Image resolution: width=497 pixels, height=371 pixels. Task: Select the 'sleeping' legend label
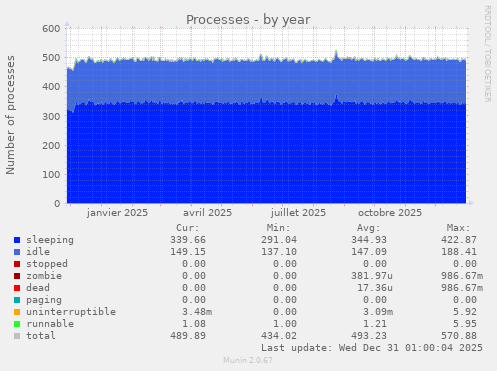click(50, 240)
